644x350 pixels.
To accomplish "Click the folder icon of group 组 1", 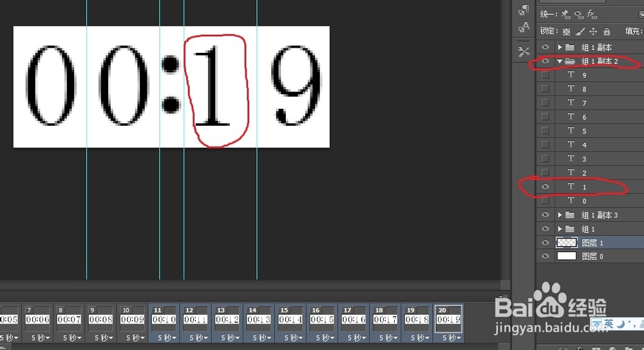I will tap(570, 229).
